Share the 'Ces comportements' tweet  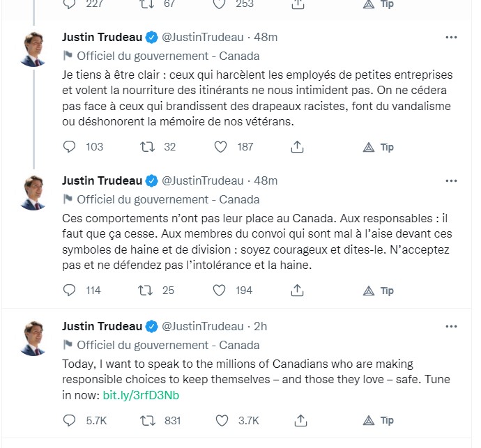click(x=296, y=291)
